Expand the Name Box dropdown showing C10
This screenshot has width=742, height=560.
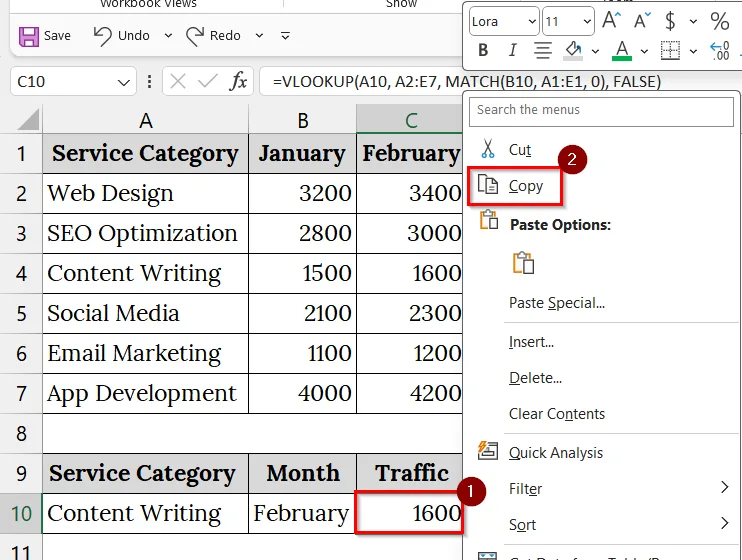pos(124,82)
